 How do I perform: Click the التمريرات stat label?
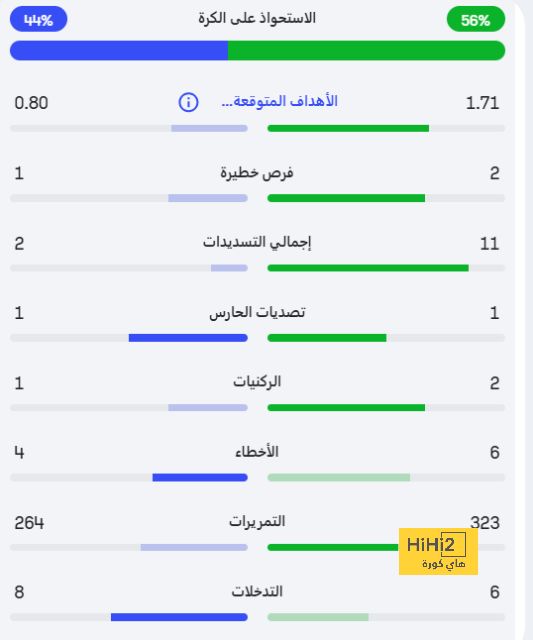(x=257, y=522)
